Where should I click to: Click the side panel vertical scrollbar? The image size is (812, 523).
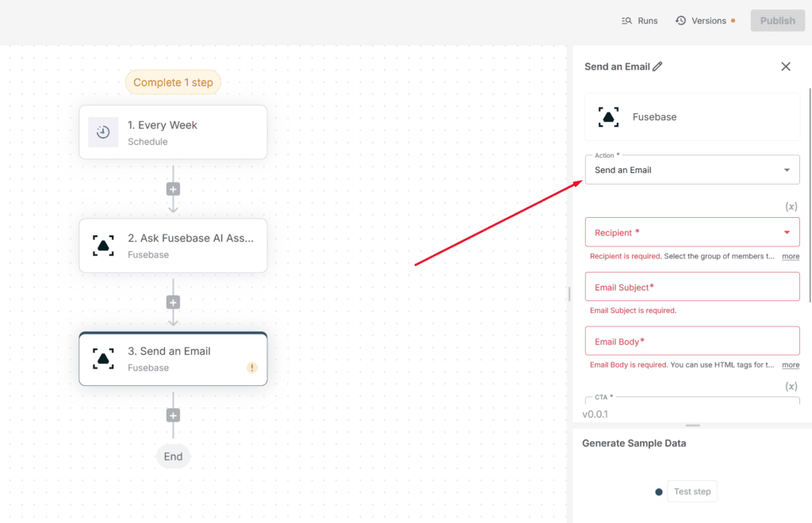(810, 194)
